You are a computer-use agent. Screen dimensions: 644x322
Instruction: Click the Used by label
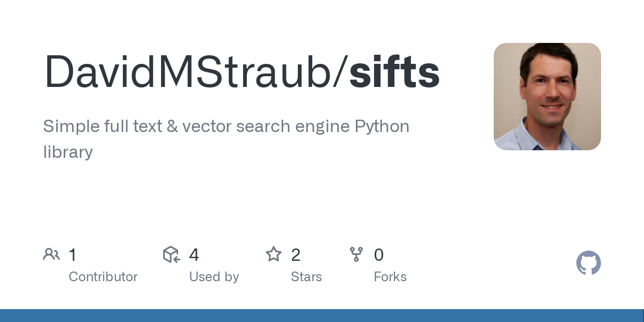pos(214,277)
